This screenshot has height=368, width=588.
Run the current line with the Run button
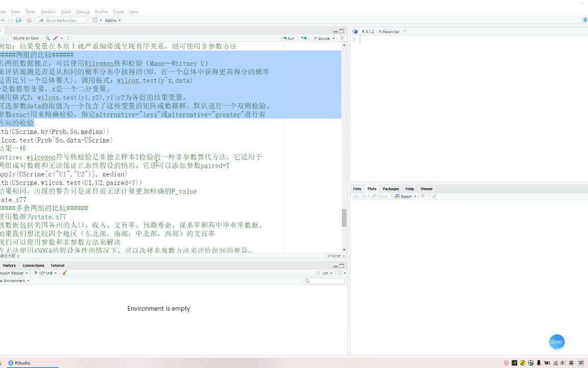[289, 38]
